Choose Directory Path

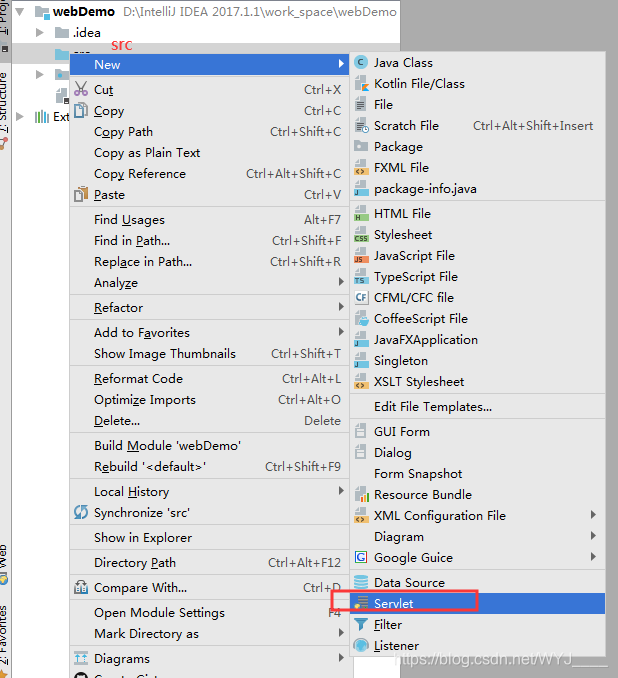(209, 563)
